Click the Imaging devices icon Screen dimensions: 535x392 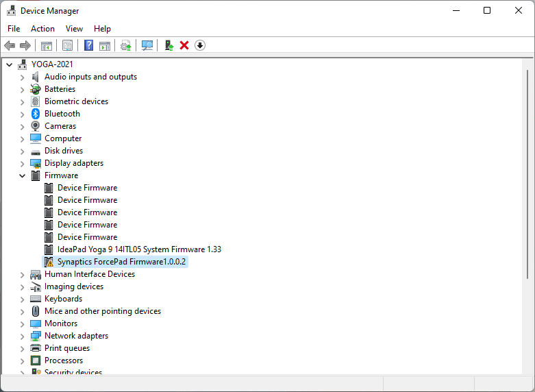pyautogui.click(x=36, y=287)
